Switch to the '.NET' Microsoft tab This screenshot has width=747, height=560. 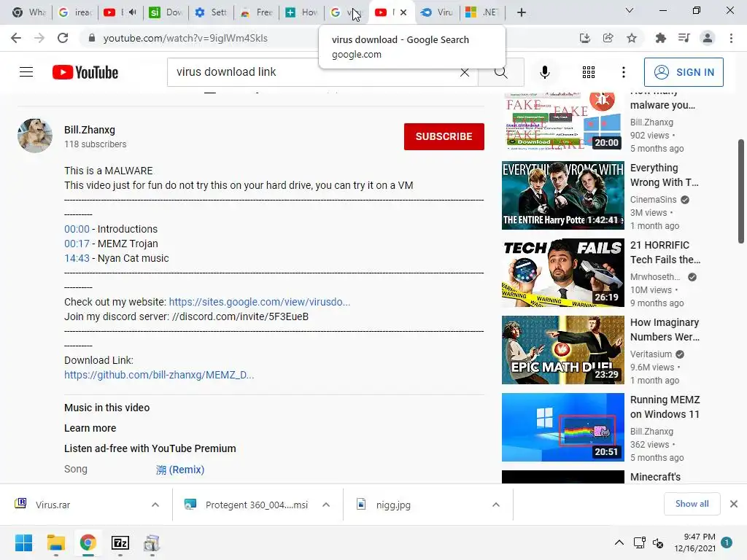pos(482,12)
